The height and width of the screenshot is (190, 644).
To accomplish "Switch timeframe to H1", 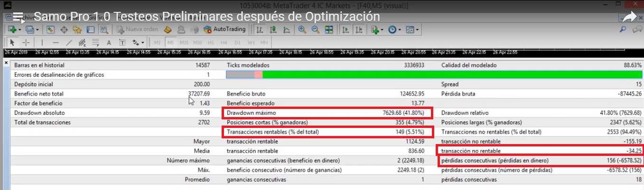I will click(x=211, y=42).
